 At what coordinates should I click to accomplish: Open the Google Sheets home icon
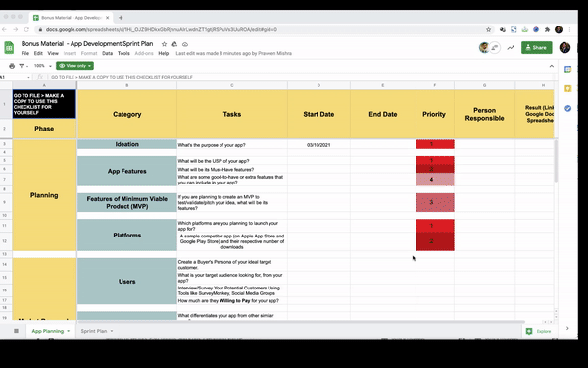9,48
